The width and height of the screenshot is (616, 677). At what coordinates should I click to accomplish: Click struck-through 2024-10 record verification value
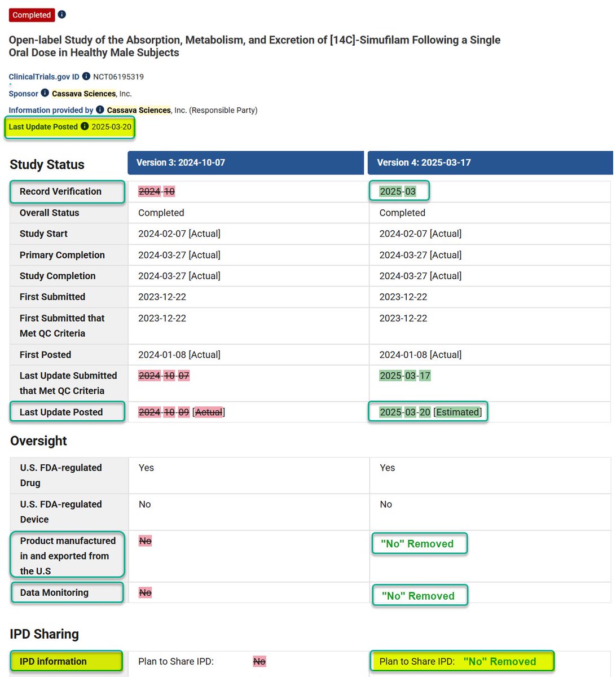(157, 191)
